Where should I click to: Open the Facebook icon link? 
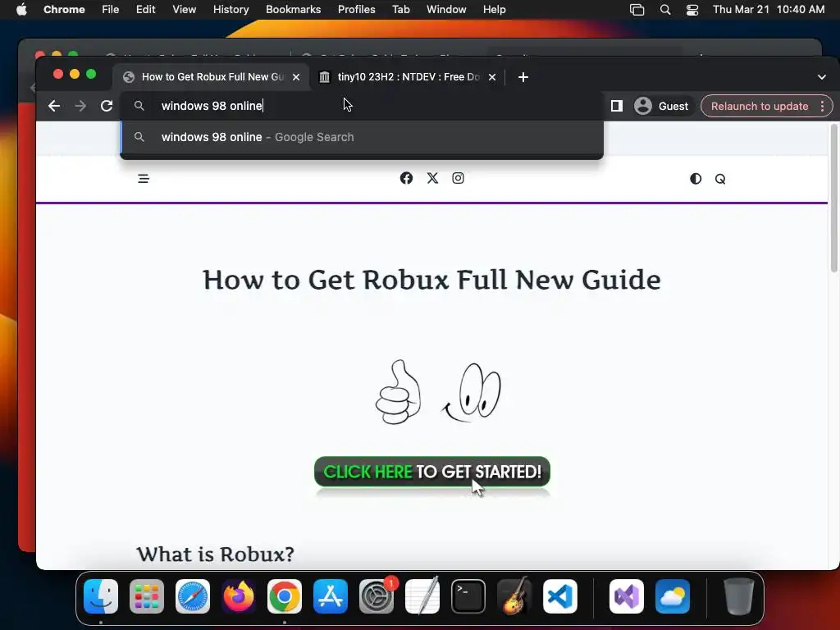coord(407,178)
